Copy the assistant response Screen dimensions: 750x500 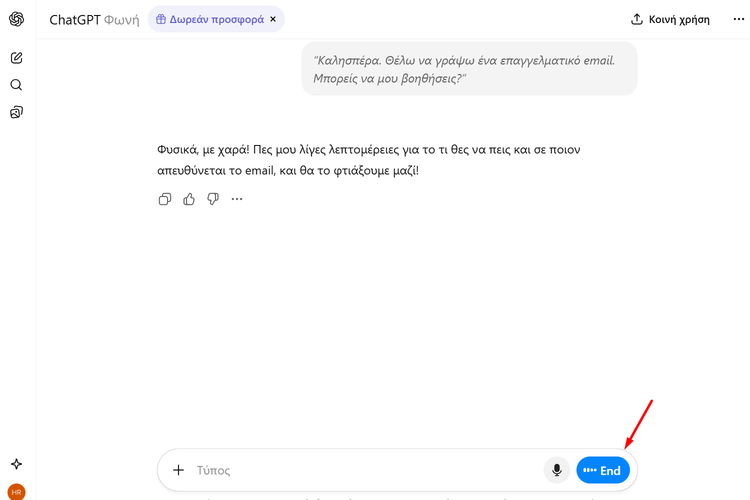coord(165,199)
